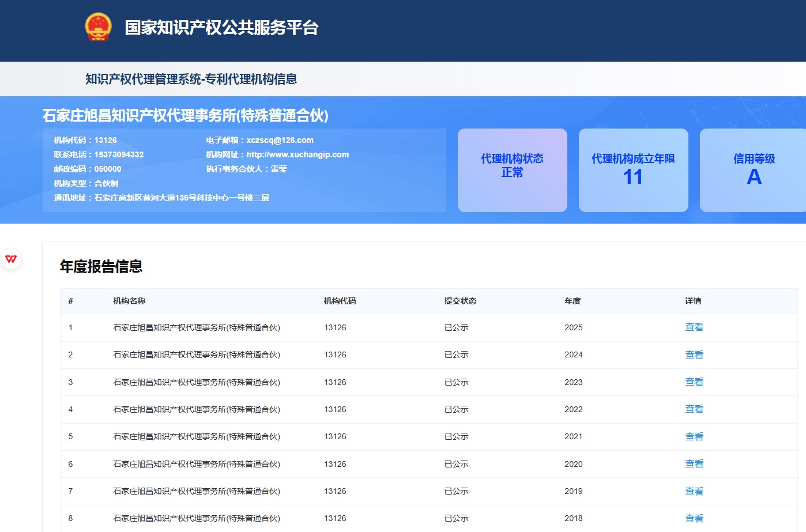Image resolution: width=806 pixels, height=532 pixels.
Task: Click the 年度 column header
Action: [573, 301]
